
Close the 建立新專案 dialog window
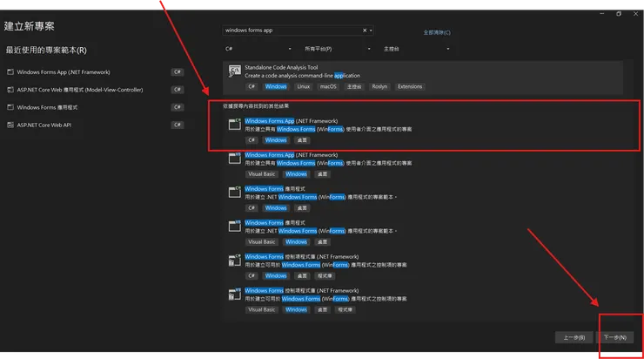(636, 14)
